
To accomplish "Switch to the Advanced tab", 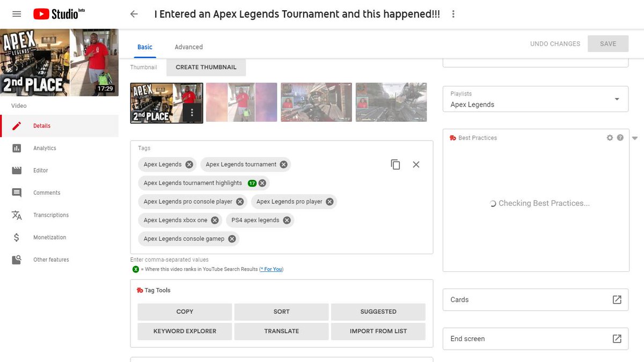I will click(x=189, y=47).
